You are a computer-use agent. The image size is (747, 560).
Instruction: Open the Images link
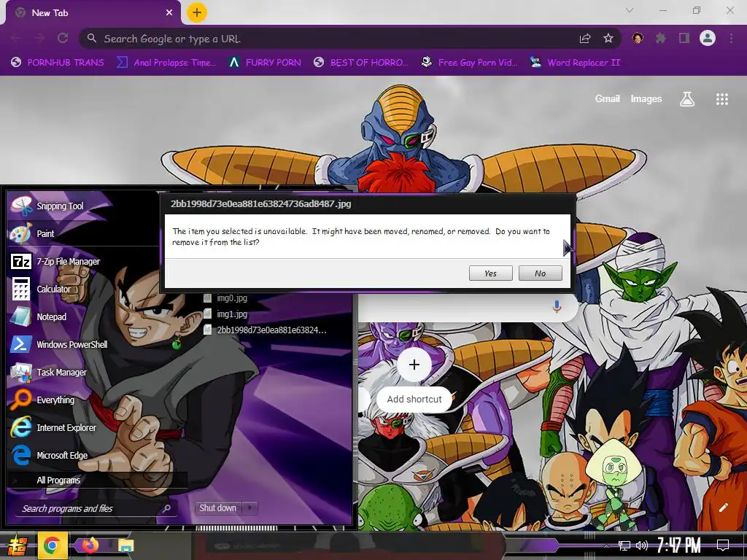coord(646,98)
